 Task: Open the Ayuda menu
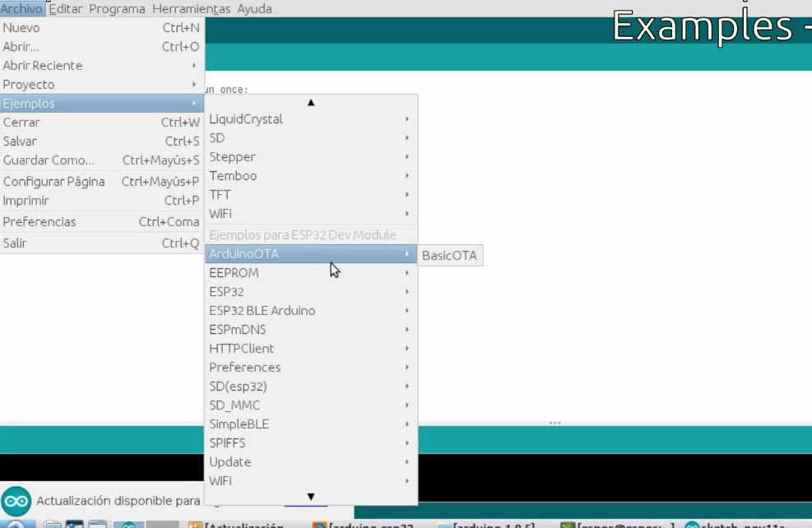254,9
